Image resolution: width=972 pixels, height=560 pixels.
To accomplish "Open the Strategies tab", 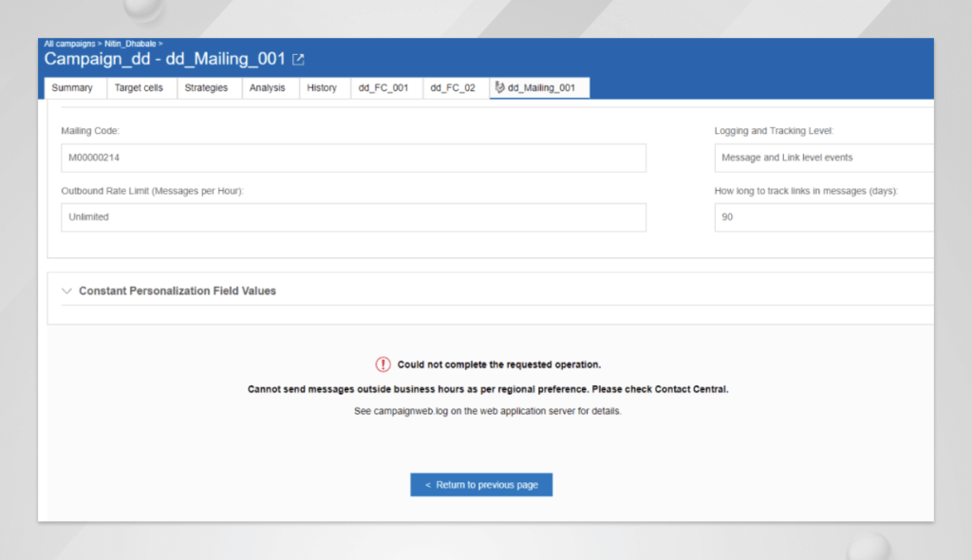I will click(x=209, y=87).
